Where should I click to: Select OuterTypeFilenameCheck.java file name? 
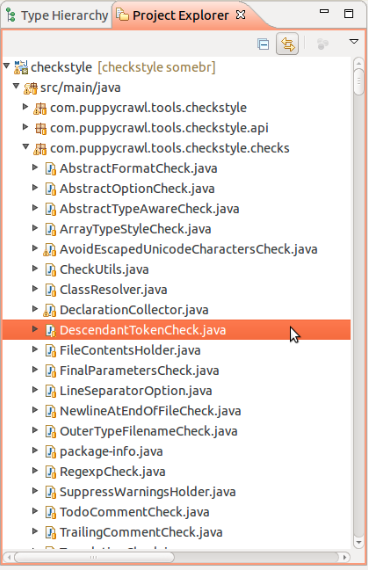(148, 431)
